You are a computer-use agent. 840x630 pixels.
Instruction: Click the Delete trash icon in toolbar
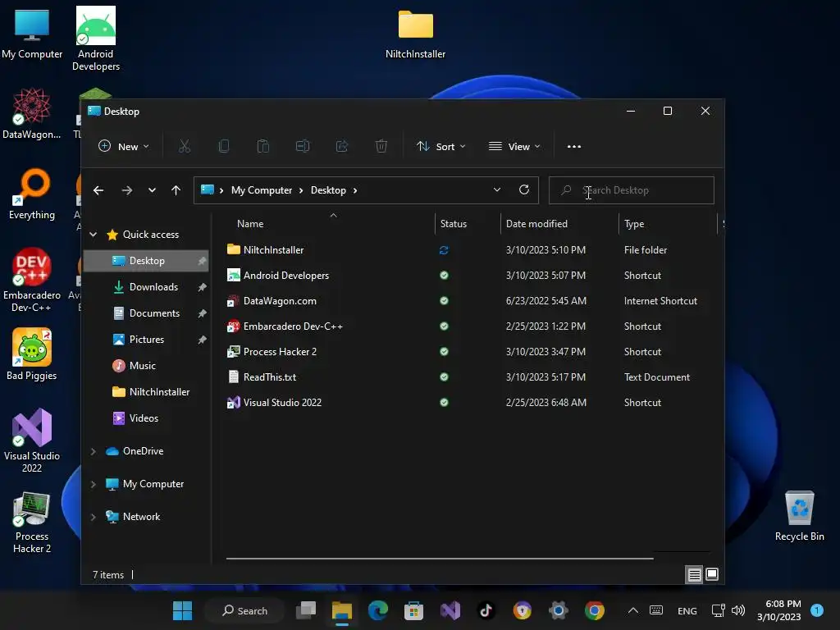pos(381,146)
